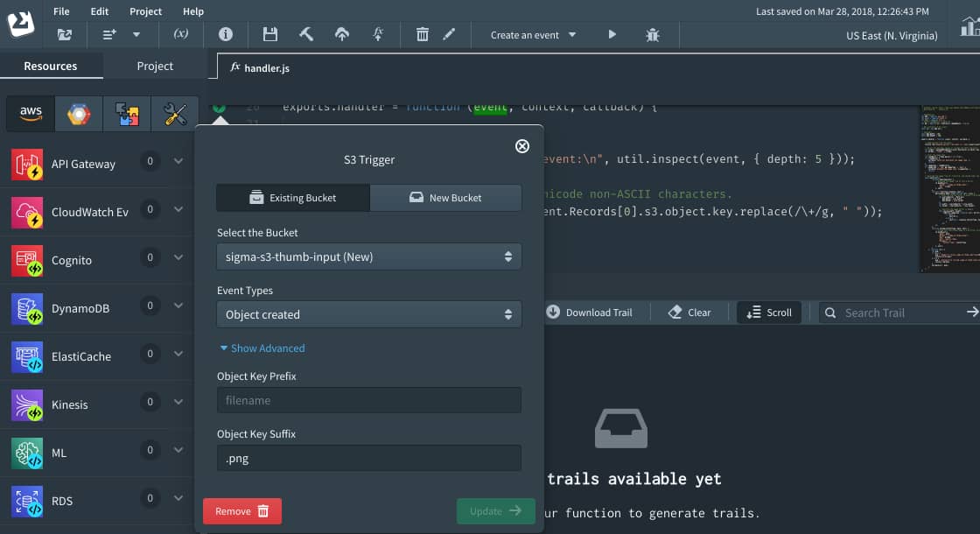The width and height of the screenshot is (980, 534).
Task: Choose the Existing Bucket option
Action: click(293, 198)
